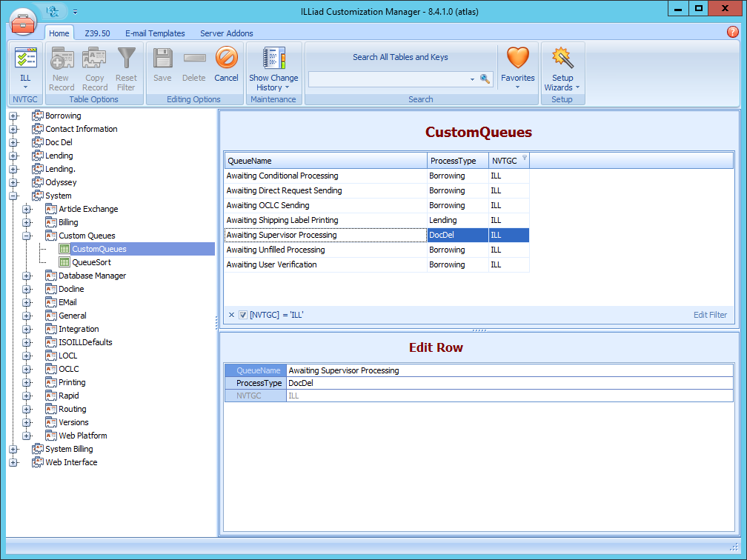Expand the Borrowing tree node
The width and height of the screenshot is (747, 560).
coord(14,116)
